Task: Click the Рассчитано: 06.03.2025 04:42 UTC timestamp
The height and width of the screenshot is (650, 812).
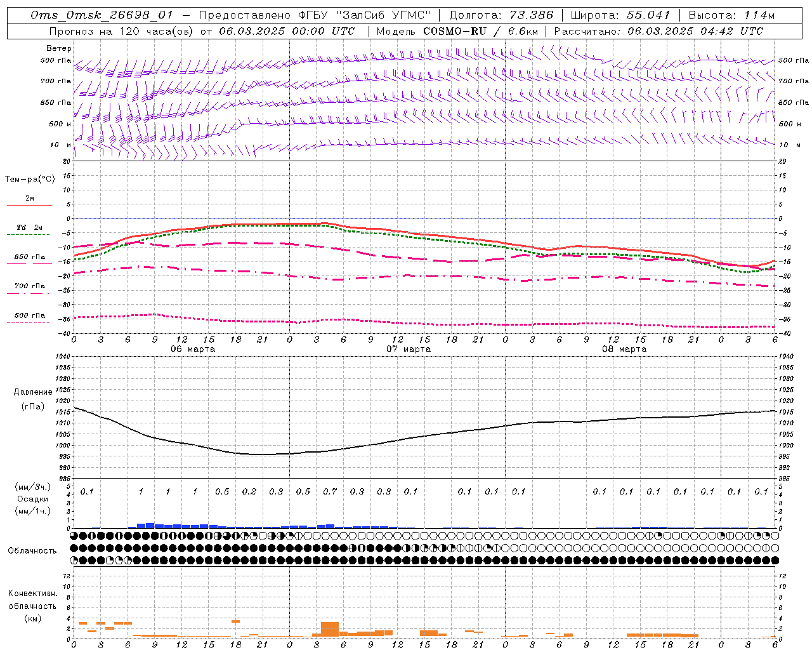Action: coord(658,31)
